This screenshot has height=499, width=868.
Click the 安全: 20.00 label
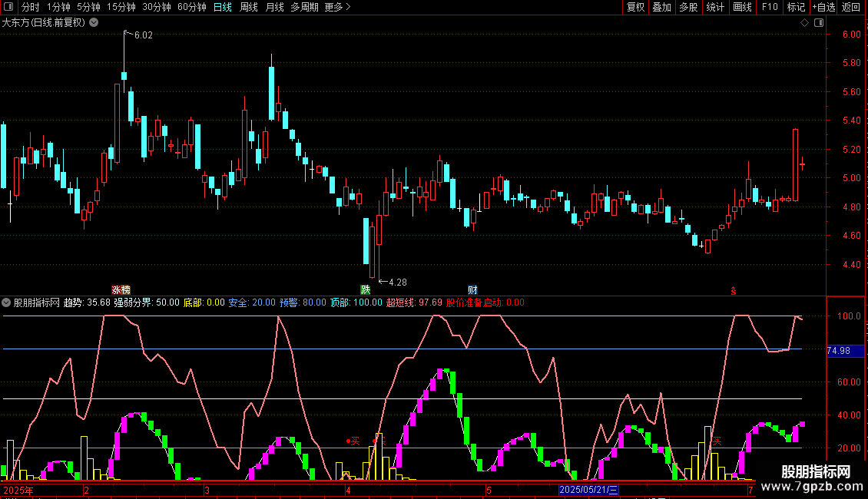tap(252, 302)
